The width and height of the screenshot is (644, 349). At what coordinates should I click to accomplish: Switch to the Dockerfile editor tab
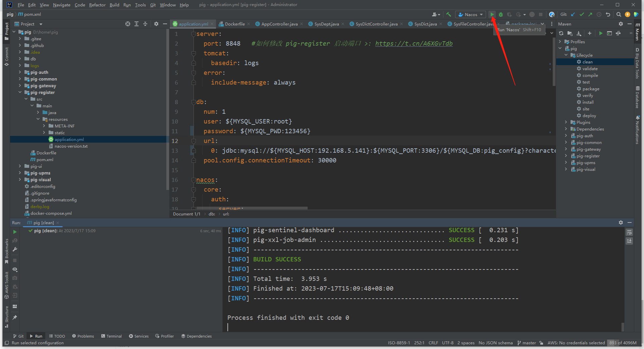[234, 24]
